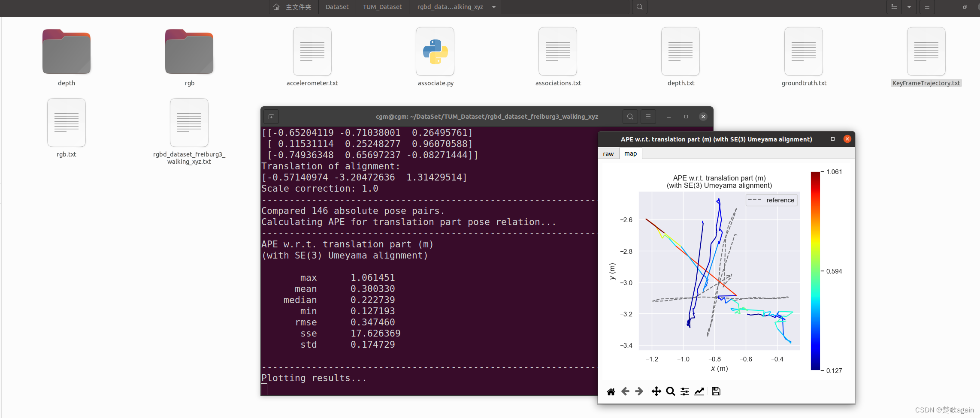Open the terminal hamburger menu

tap(648, 117)
